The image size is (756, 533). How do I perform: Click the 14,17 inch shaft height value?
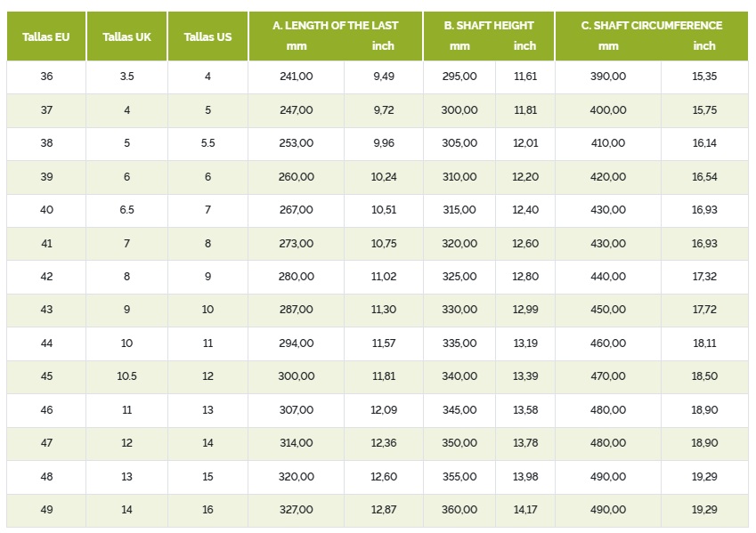tap(525, 510)
